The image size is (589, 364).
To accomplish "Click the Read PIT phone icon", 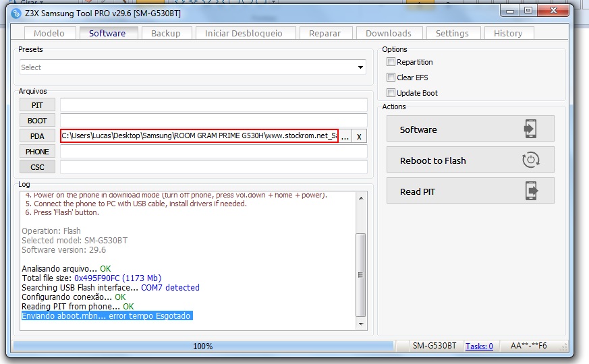I will pyautogui.click(x=532, y=191).
